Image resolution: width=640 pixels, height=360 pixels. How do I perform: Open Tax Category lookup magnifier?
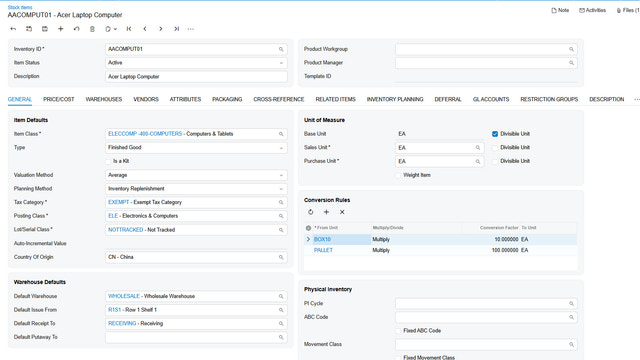pyautogui.click(x=281, y=202)
